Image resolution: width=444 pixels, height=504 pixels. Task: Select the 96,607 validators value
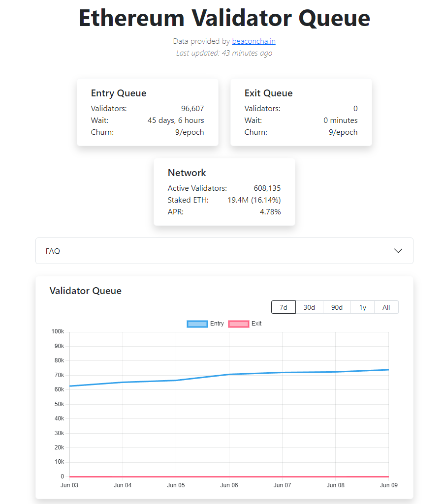pyautogui.click(x=192, y=109)
